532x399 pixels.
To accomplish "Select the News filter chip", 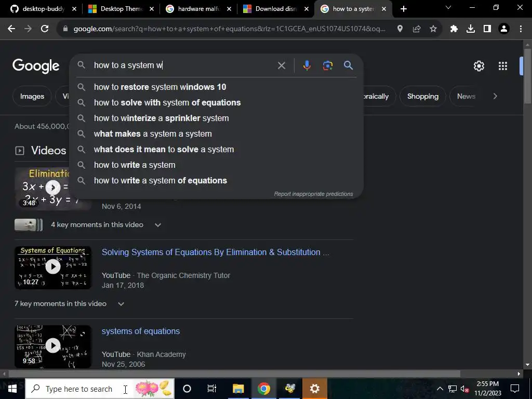I will coord(466,96).
